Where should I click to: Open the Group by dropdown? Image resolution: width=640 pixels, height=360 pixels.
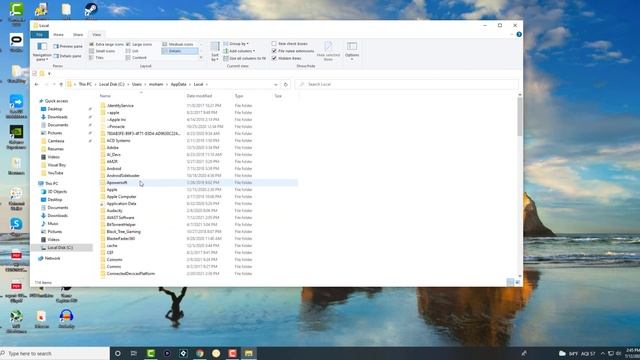click(236, 44)
